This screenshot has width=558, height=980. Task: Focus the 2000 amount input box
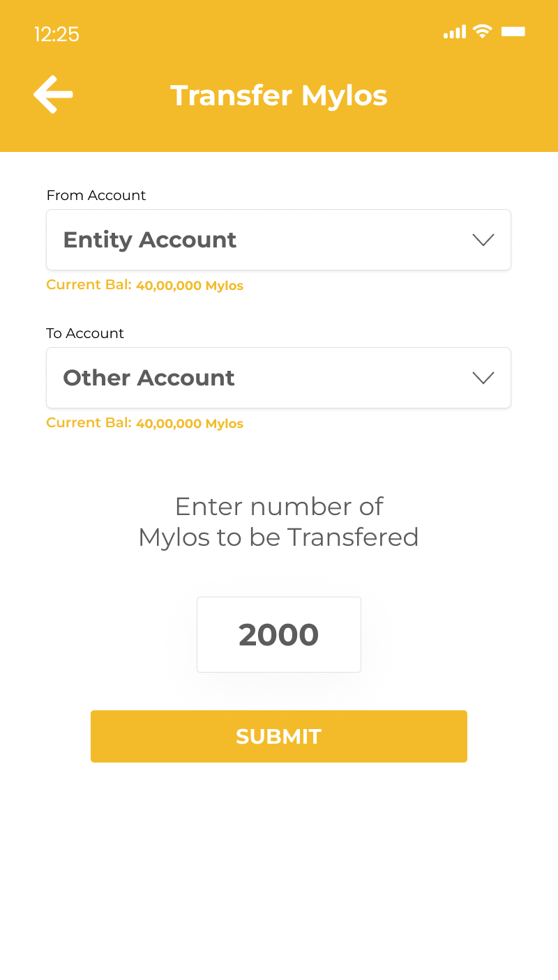click(x=279, y=634)
